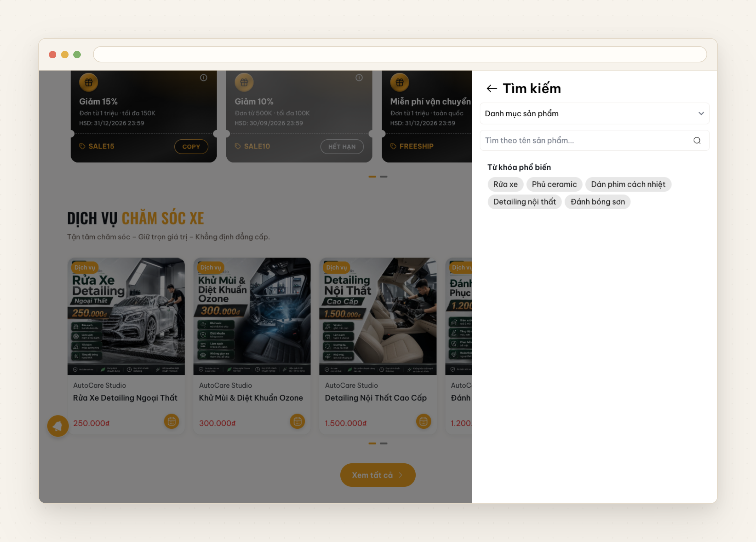The image size is (756, 542).
Task: Choose the Dán phim cách nhiệt keyword
Action: [x=628, y=184]
